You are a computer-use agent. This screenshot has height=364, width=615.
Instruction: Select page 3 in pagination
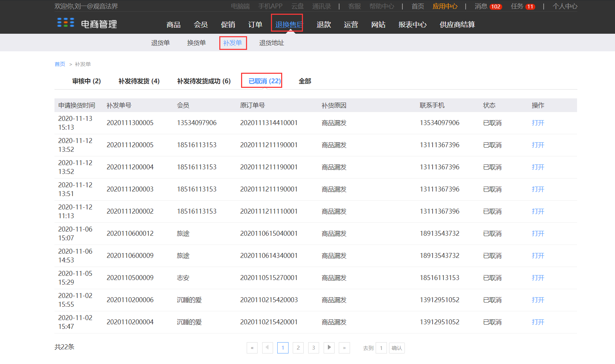click(313, 348)
